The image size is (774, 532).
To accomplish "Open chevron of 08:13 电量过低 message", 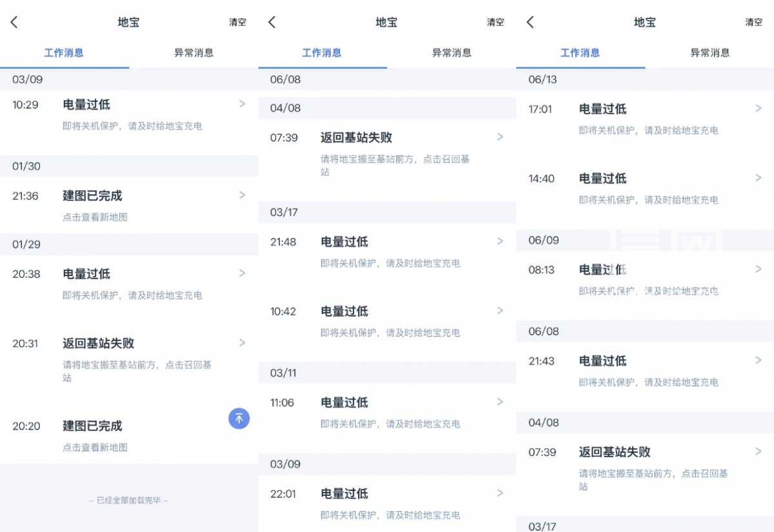I will pos(759,269).
